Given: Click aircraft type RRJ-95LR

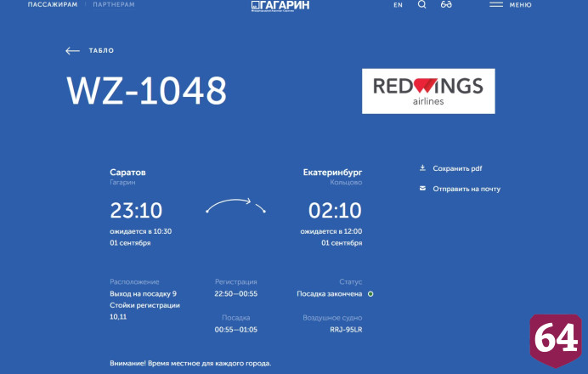Looking at the screenshot, I should (x=346, y=329).
